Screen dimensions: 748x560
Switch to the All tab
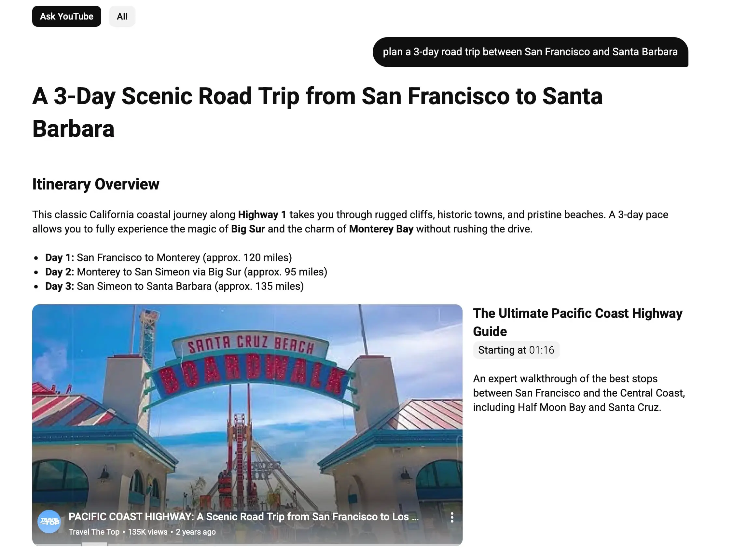[x=122, y=16]
